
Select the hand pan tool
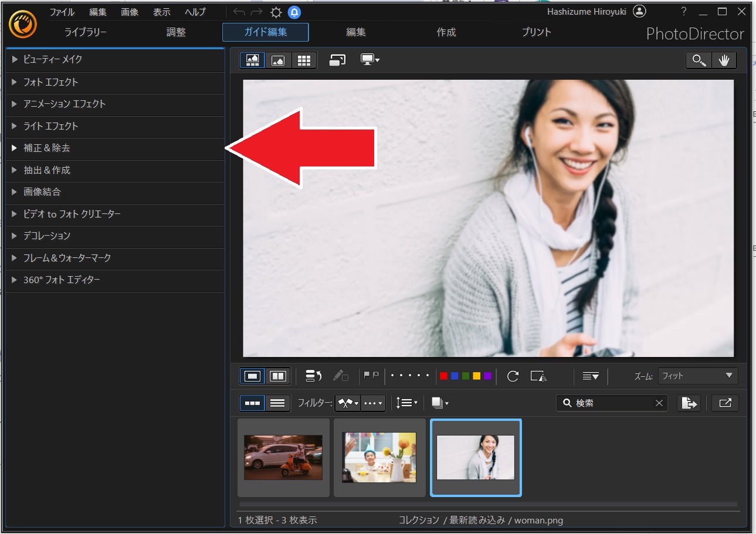(x=724, y=60)
